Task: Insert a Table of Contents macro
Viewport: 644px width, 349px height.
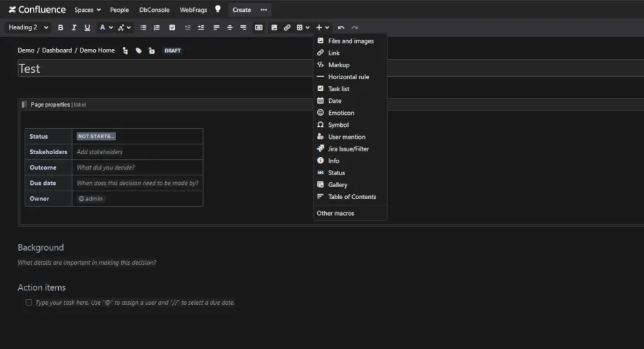Action: (x=350, y=197)
